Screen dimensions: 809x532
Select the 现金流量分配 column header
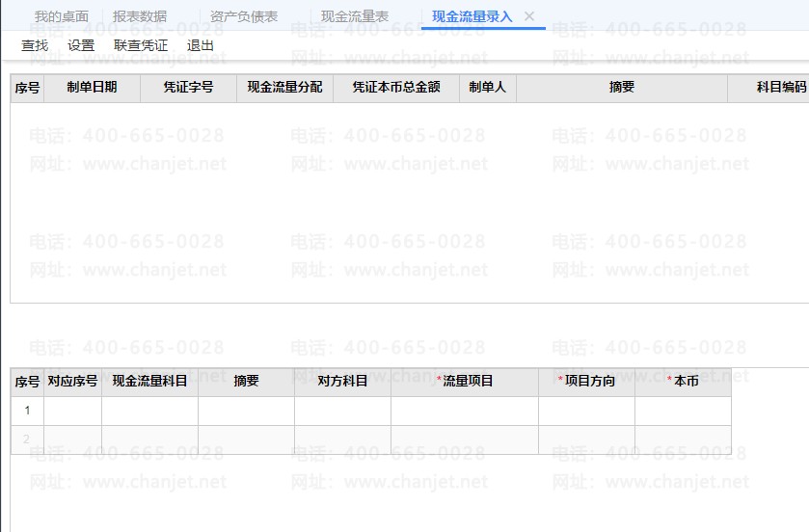pyautogui.click(x=284, y=88)
